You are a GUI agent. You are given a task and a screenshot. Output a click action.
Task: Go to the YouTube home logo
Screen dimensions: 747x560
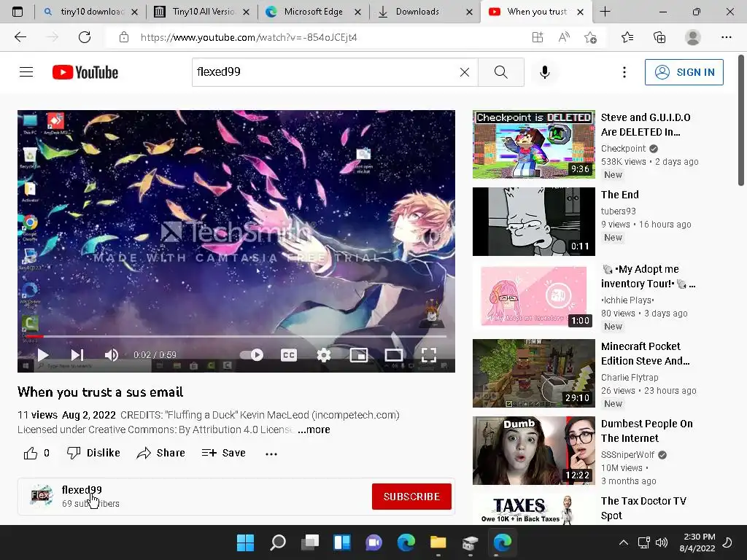tap(85, 72)
